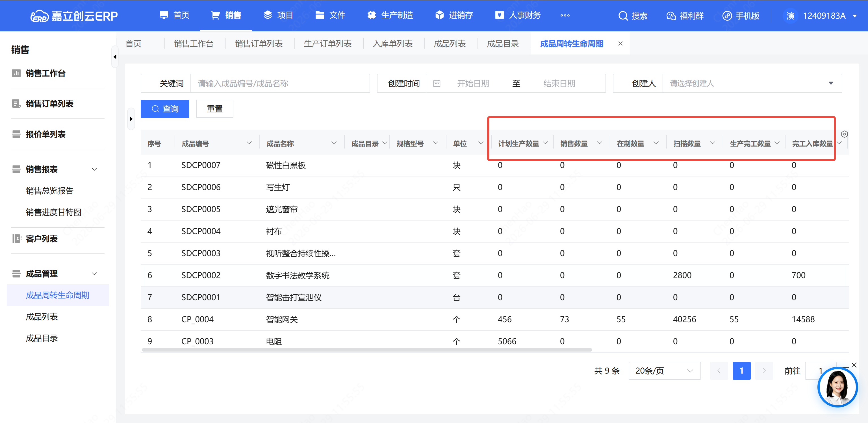The height and width of the screenshot is (423, 868).
Task: Click the 搜索 magnifier icon
Action: pyautogui.click(x=623, y=16)
